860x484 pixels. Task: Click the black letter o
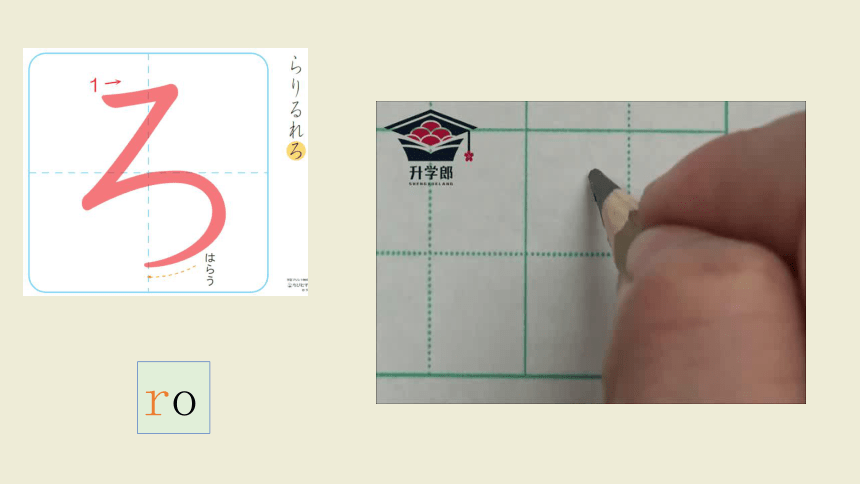tap(184, 403)
